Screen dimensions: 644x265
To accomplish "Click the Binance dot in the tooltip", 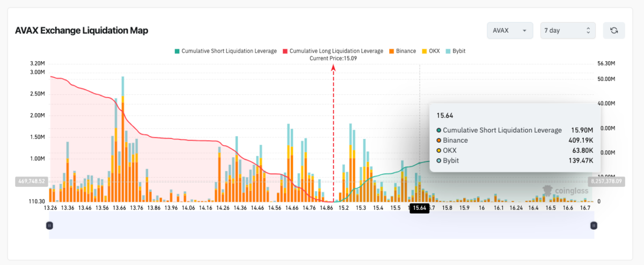I will coord(439,141).
